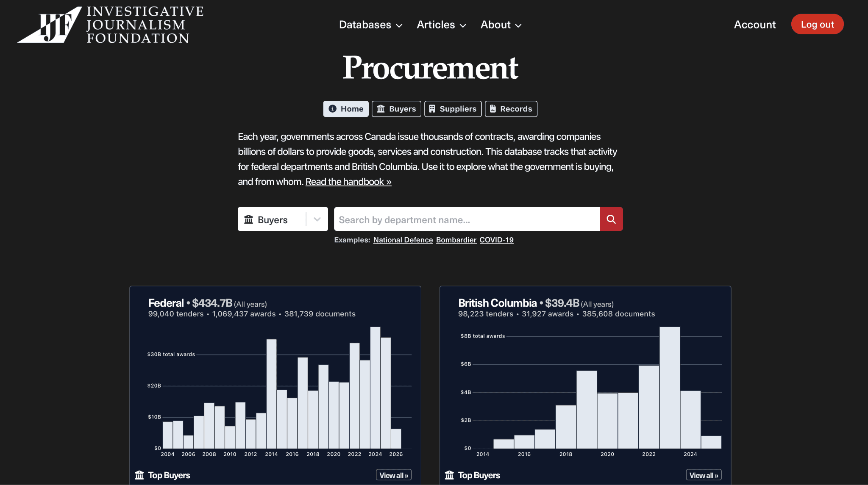
Task: Expand the Databases menu
Action: tap(371, 25)
